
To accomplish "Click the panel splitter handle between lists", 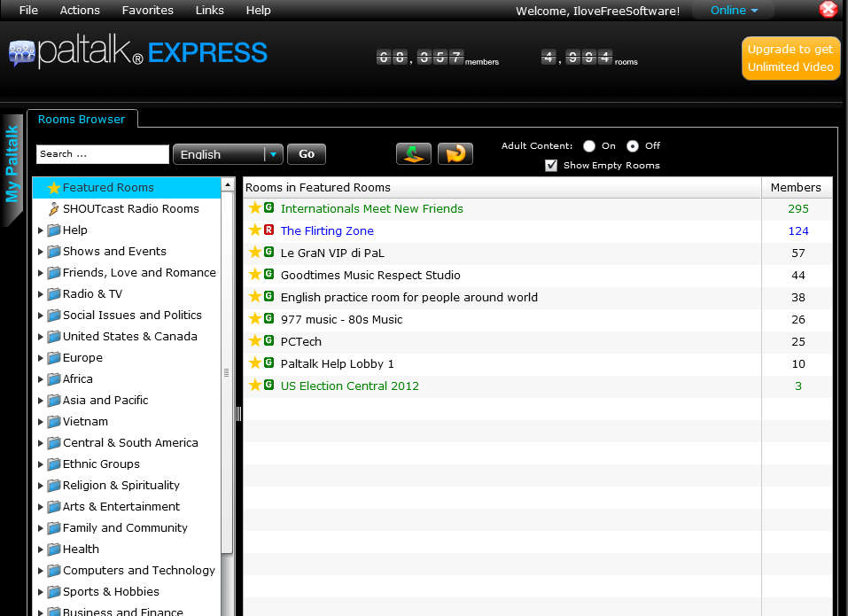I will click(238, 414).
